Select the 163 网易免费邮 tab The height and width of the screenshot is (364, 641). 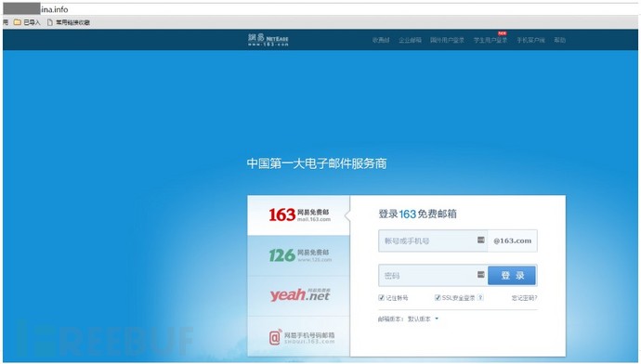(x=298, y=215)
